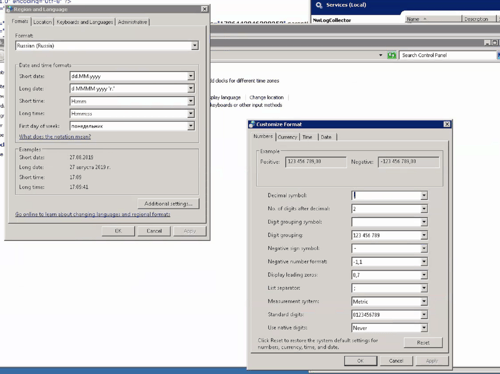Screen dimensions: 500x374
Task: Open the Short date format dropdown
Action: (191, 76)
